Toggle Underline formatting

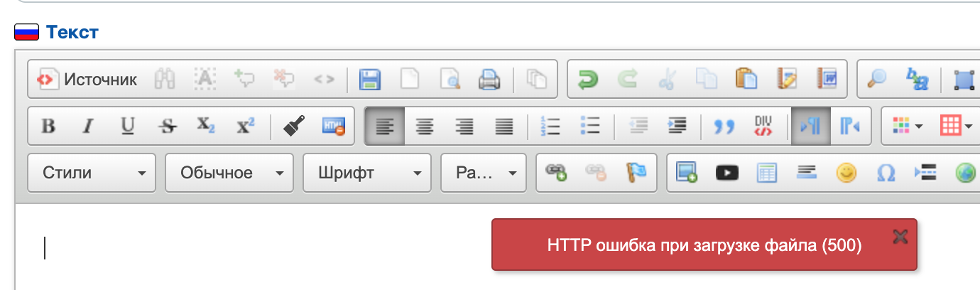(x=128, y=127)
